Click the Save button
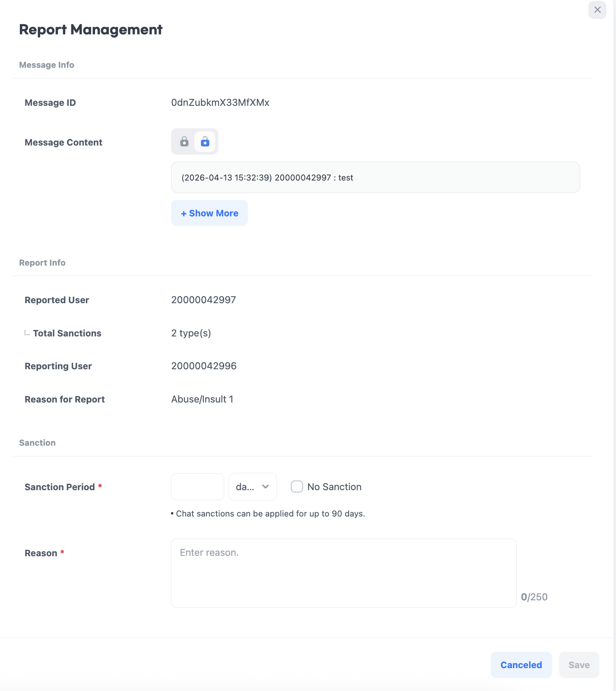 tap(579, 665)
